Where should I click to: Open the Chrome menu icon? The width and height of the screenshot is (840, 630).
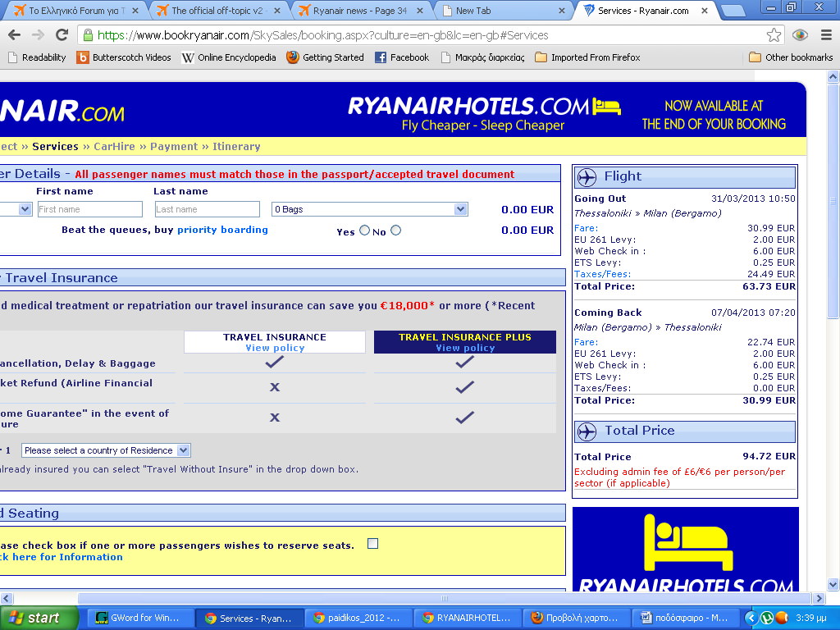826,35
